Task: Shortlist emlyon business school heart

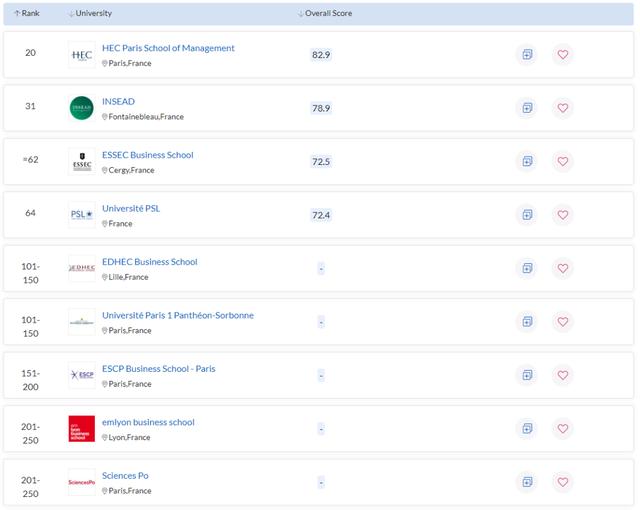Action: [x=563, y=428]
